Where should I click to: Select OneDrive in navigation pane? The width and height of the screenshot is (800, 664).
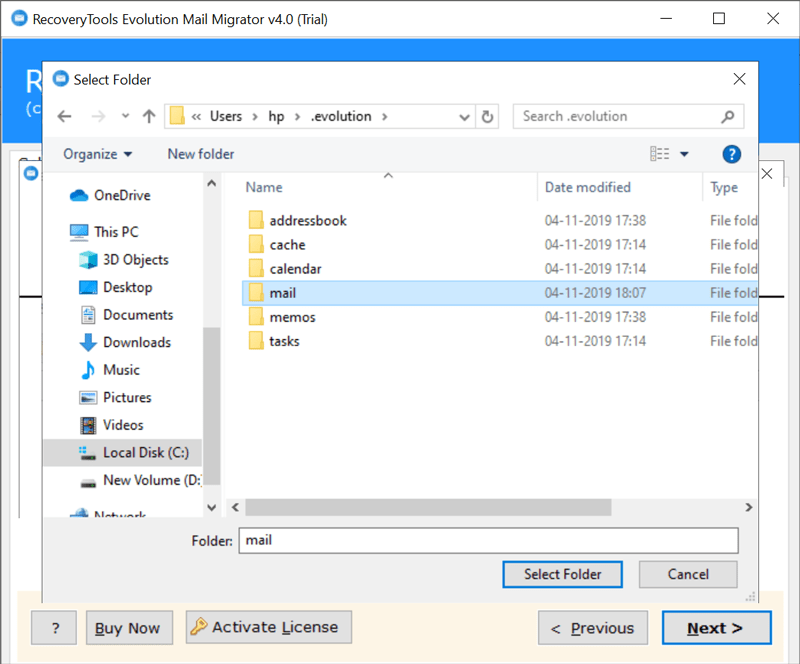click(x=110, y=195)
